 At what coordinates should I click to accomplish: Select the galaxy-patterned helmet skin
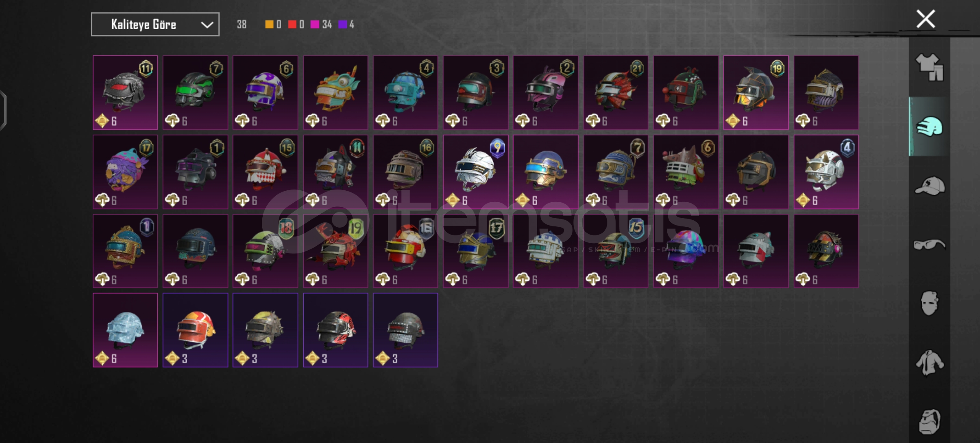(x=686, y=251)
